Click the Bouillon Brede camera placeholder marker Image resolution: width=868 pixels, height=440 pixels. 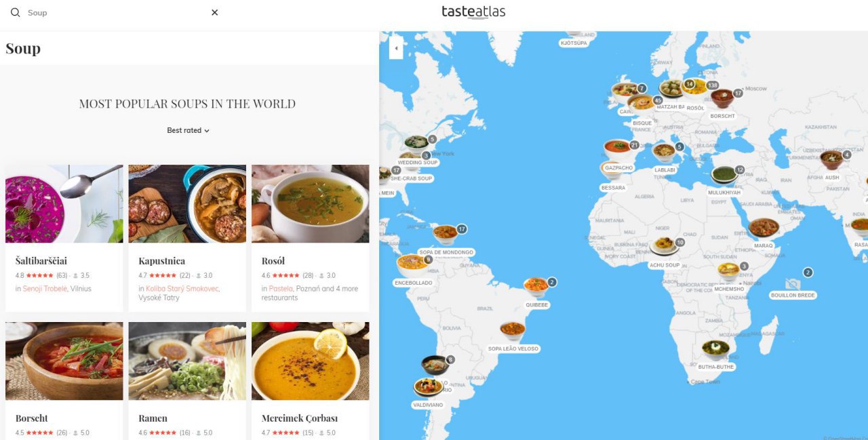pos(793,283)
